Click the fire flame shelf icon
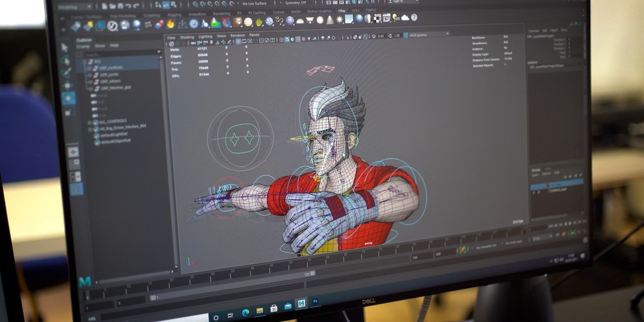644x322 pixels. pyautogui.click(x=171, y=23)
